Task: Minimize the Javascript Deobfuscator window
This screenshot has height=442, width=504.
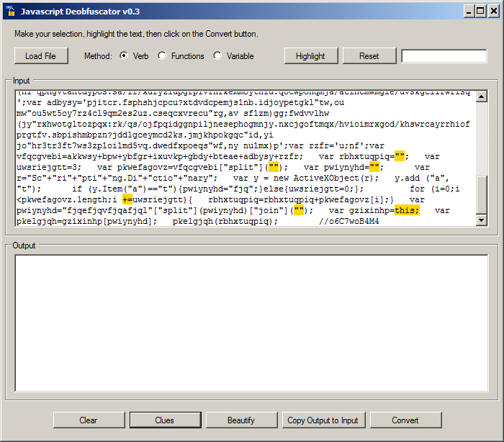Action: (x=469, y=12)
